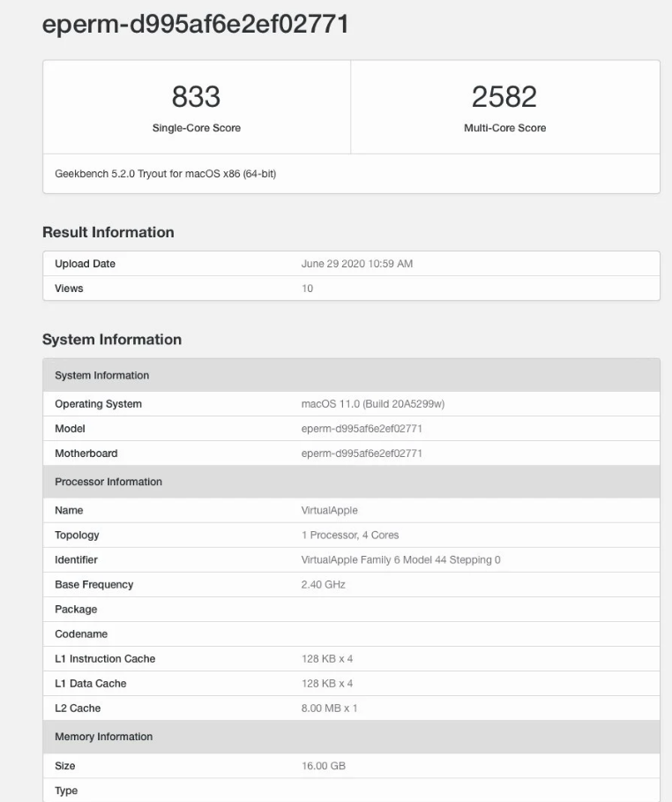Click the Processor Information table header
The height and width of the screenshot is (802, 672).
coord(108,482)
